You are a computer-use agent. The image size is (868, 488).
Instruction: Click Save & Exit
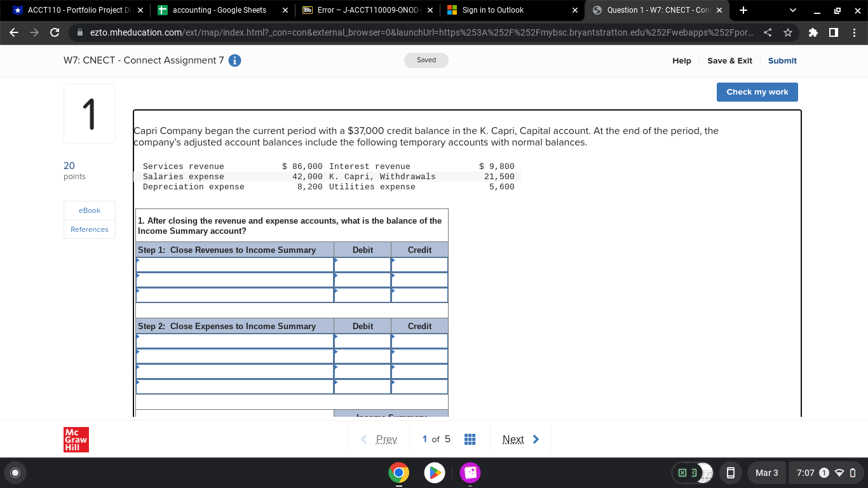click(x=729, y=60)
